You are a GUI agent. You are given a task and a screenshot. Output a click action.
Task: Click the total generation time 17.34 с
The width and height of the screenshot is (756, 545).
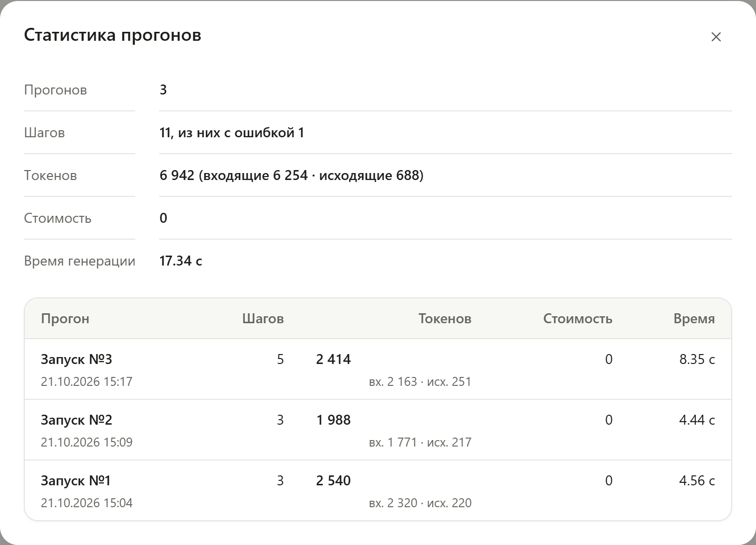click(x=181, y=261)
